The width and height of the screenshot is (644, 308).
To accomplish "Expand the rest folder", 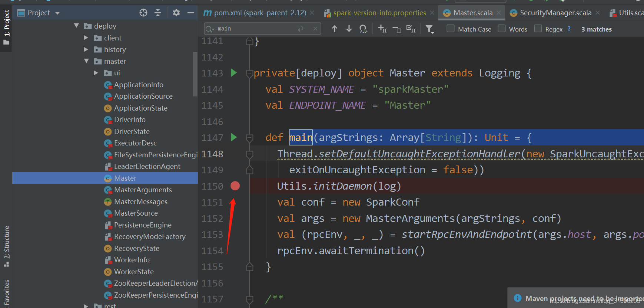I will (x=86, y=306).
